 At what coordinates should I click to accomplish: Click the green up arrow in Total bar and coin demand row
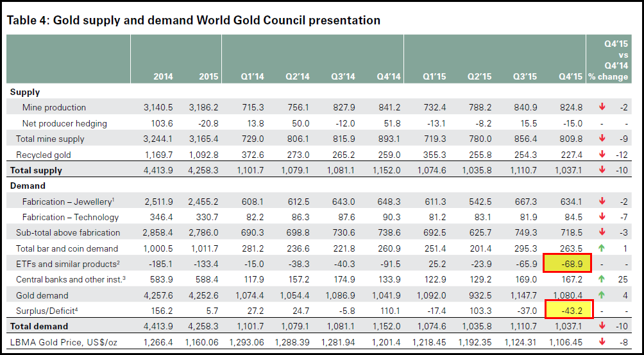click(602, 248)
